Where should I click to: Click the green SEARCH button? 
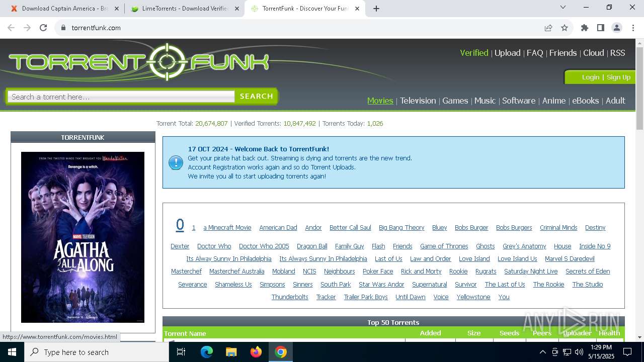(256, 96)
